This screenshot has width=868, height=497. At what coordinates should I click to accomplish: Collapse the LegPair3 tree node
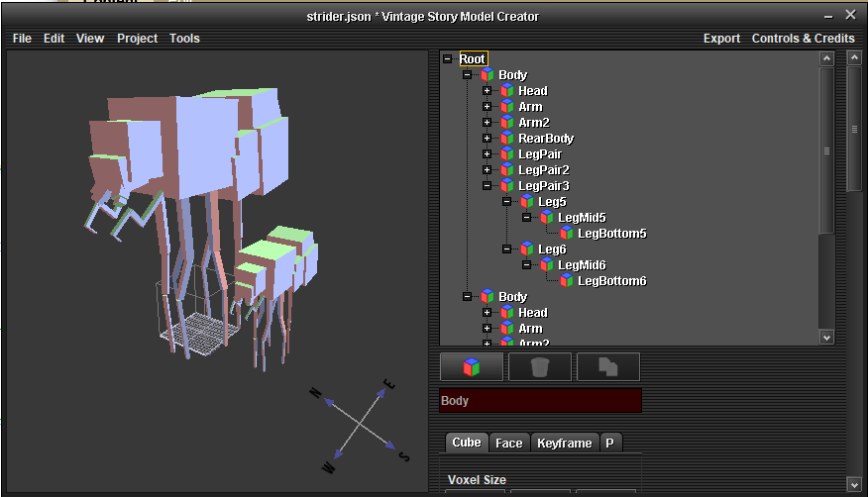coord(487,186)
